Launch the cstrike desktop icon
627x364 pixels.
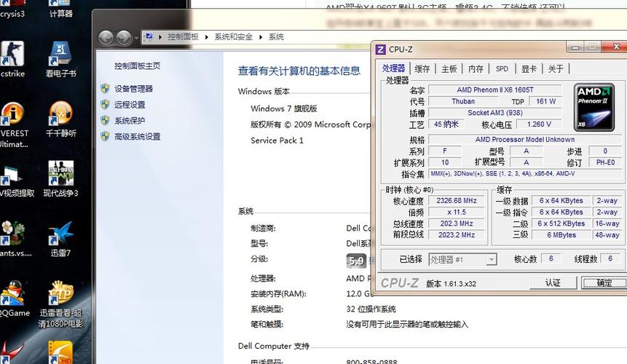[12, 59]
